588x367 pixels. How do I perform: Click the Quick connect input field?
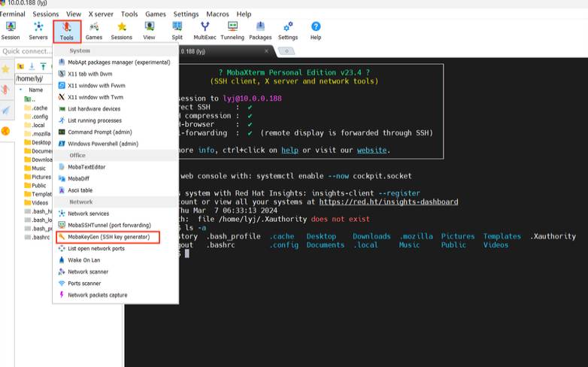26,51
